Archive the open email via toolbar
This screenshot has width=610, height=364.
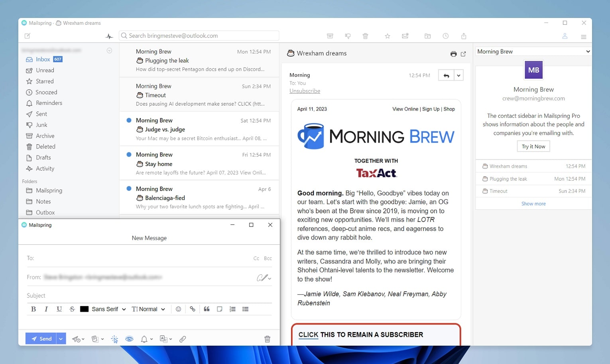point(330,36)
